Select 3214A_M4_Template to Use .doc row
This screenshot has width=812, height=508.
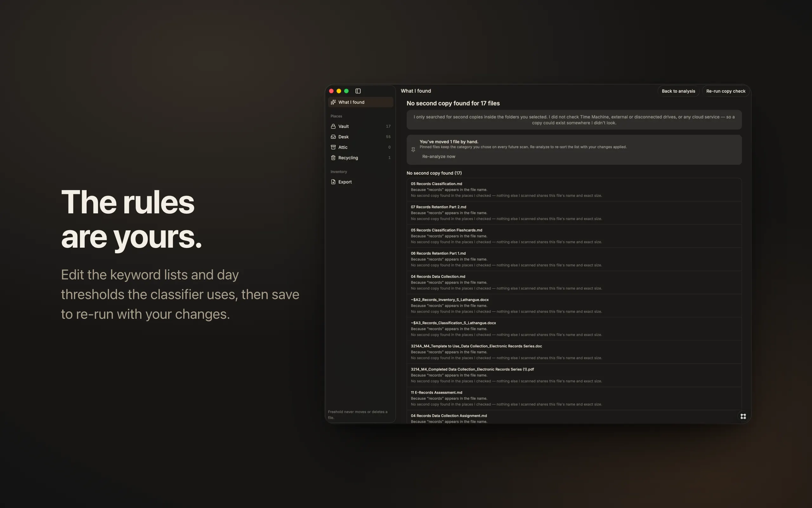tap(574, 352)
